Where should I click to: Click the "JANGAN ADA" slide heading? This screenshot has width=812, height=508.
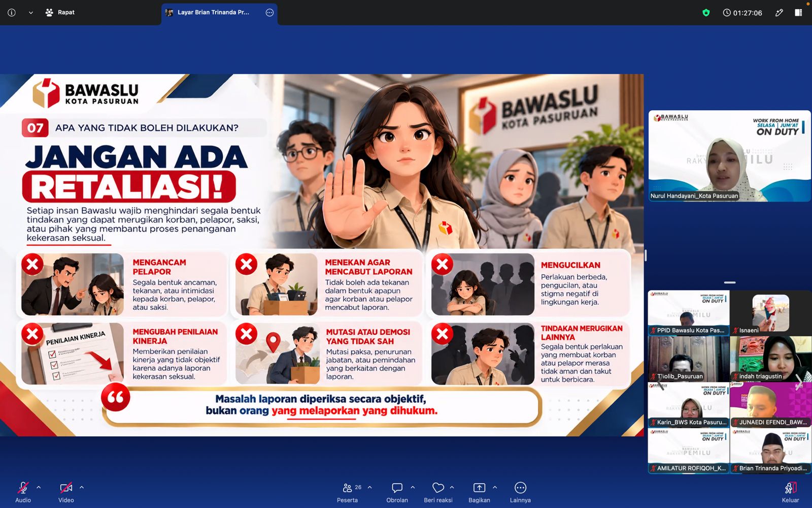137,156
